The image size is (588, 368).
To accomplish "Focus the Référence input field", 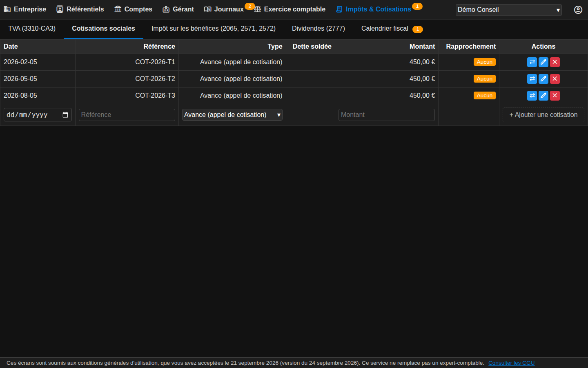I will coord(127,115).
